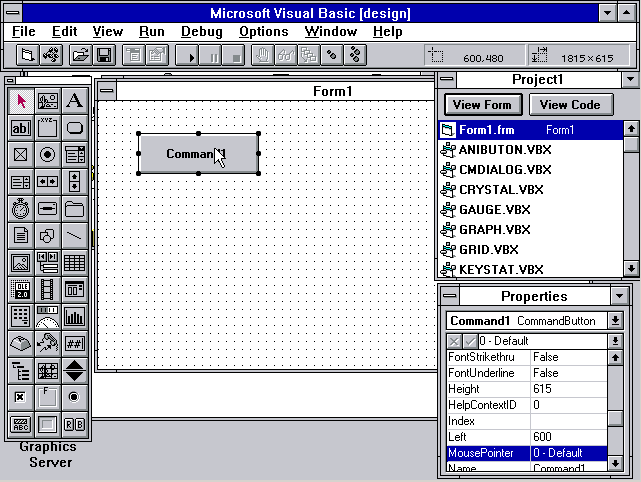Select the Data control tool

(x=47, y=262)
